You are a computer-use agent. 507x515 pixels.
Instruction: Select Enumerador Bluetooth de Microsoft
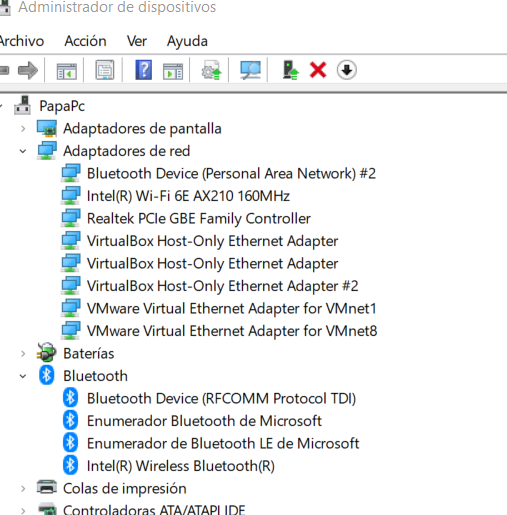[x=204, y=421]
